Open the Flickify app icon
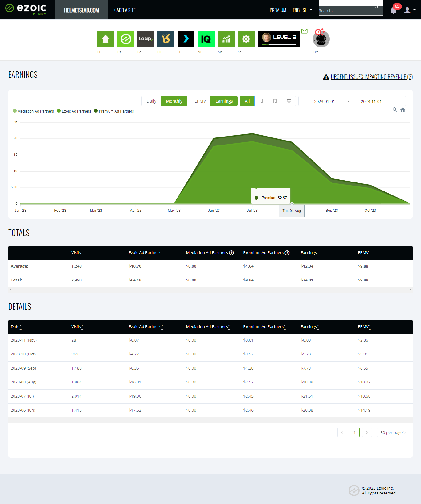This screenshot has height=504, width=421. tap(166, 39)
